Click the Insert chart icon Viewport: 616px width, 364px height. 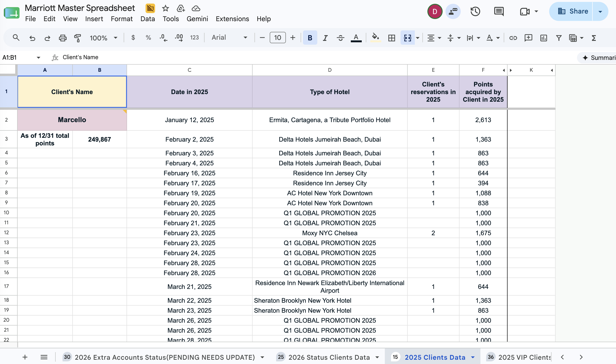tap(543, 38)
